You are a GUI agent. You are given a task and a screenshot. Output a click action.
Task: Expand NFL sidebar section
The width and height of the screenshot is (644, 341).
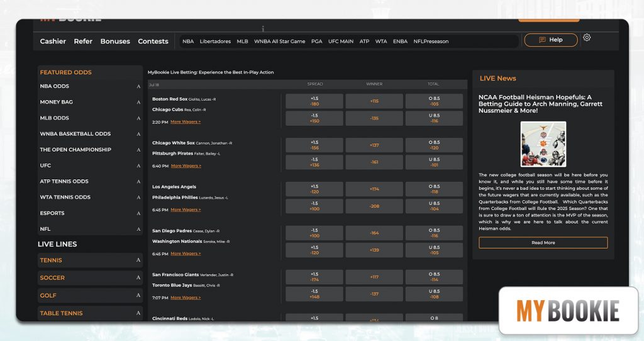tap(90, 229)
